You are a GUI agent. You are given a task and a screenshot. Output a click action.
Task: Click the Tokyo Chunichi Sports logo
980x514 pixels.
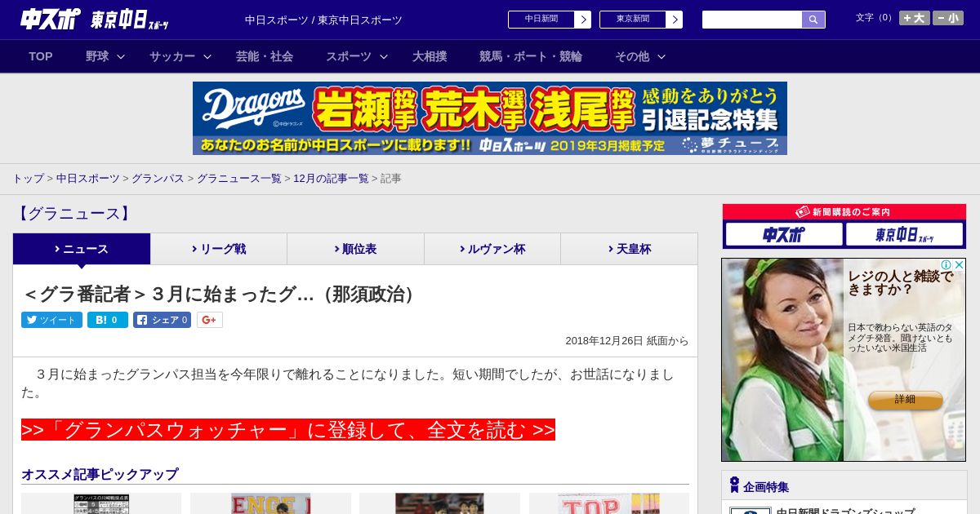click(130, 20)
